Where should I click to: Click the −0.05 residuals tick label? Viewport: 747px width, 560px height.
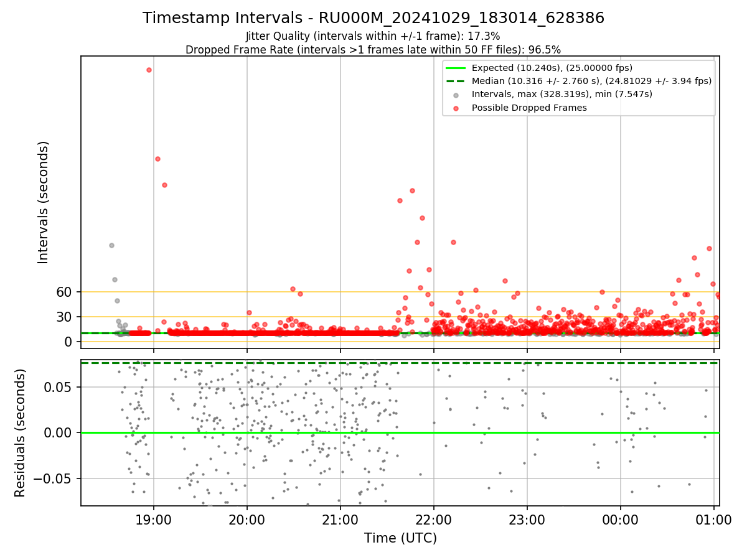[x=53, y=478]
